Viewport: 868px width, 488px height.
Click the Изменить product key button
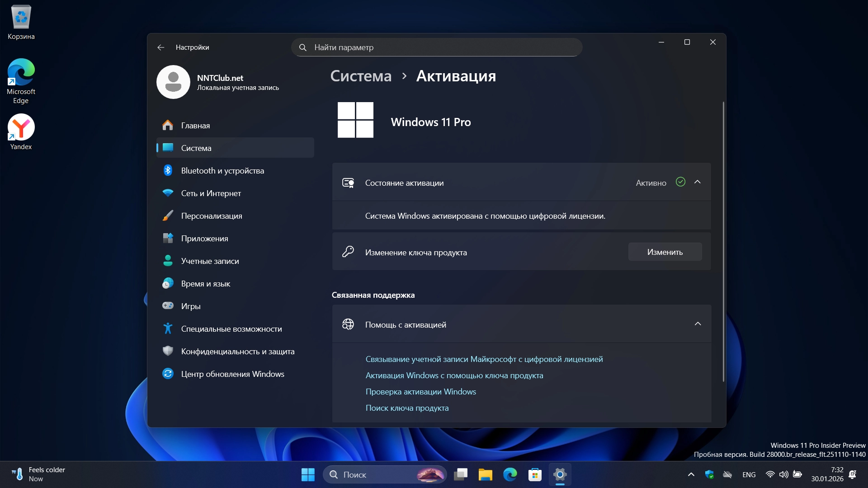[x=665, y=252]
